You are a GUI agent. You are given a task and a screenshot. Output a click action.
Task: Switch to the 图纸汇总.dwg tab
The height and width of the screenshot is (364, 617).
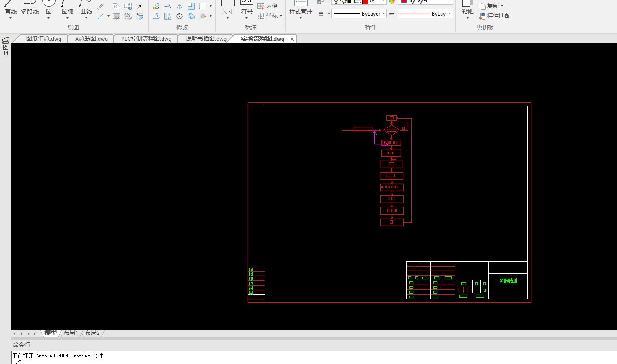(x=43, y=39)
